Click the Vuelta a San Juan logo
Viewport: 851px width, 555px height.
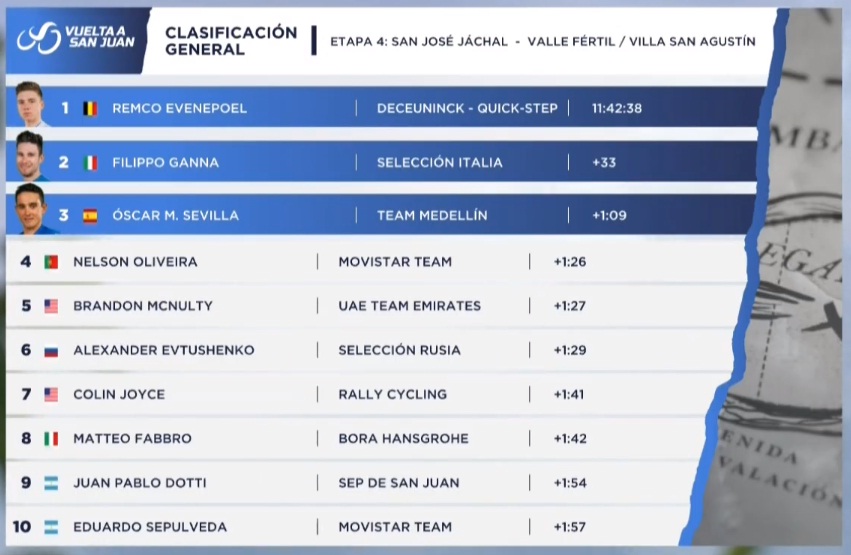click(75, 37)
